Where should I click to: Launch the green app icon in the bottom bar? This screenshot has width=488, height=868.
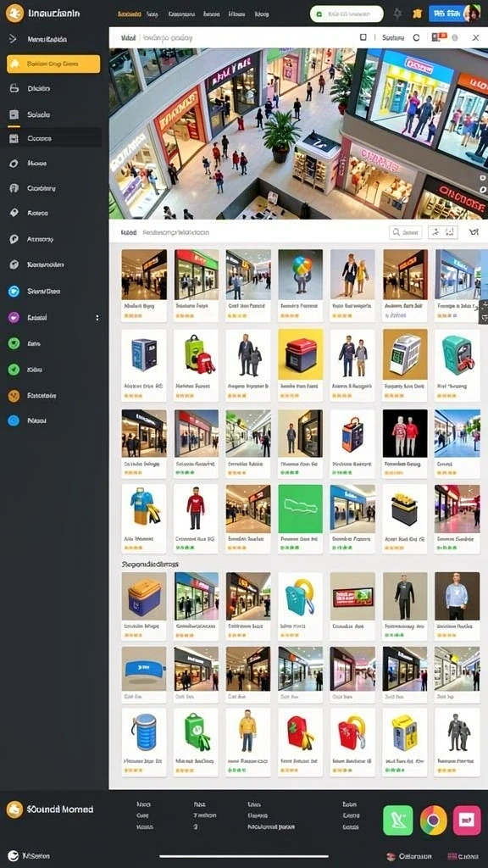[x=398, y=820]
